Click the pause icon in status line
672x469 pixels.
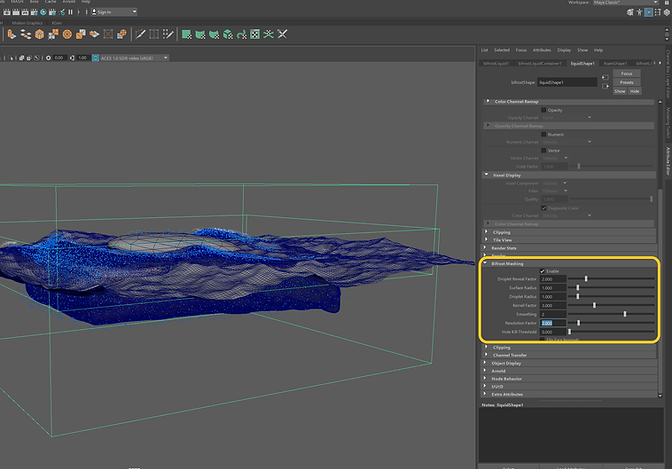tap(70, 12)
